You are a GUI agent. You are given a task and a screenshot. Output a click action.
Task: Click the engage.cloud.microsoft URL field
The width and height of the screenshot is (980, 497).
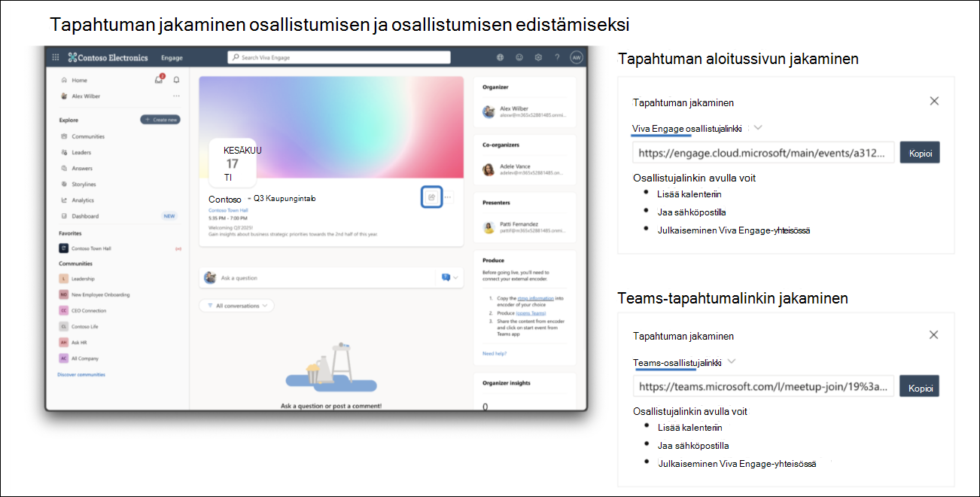click(x=764, y=153)
